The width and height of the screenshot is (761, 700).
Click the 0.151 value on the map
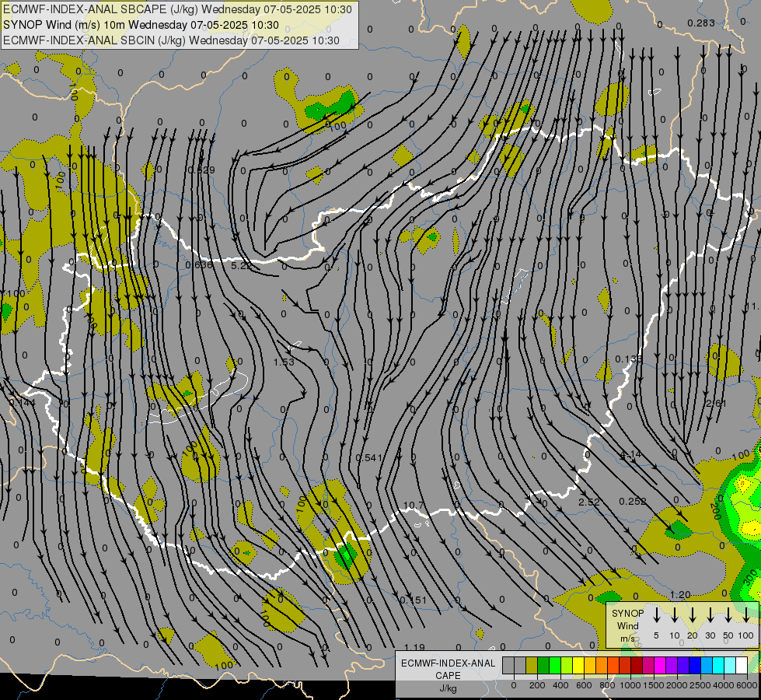pos(413,600)
